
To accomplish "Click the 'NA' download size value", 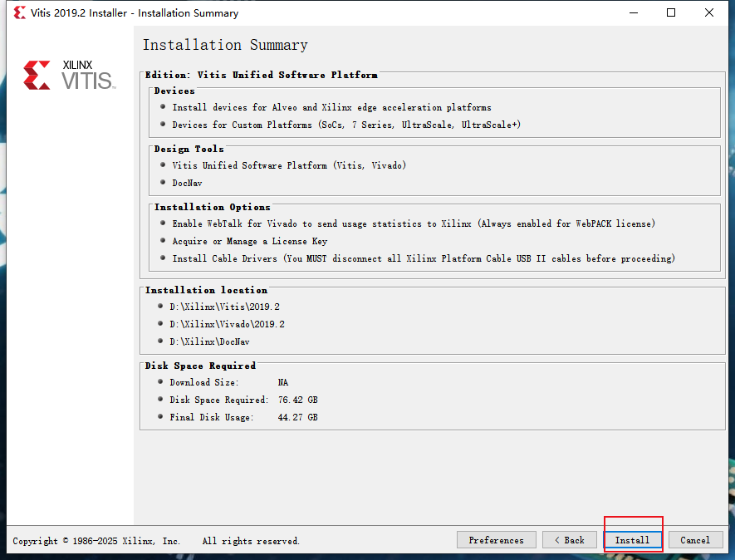I will (282, 382).
